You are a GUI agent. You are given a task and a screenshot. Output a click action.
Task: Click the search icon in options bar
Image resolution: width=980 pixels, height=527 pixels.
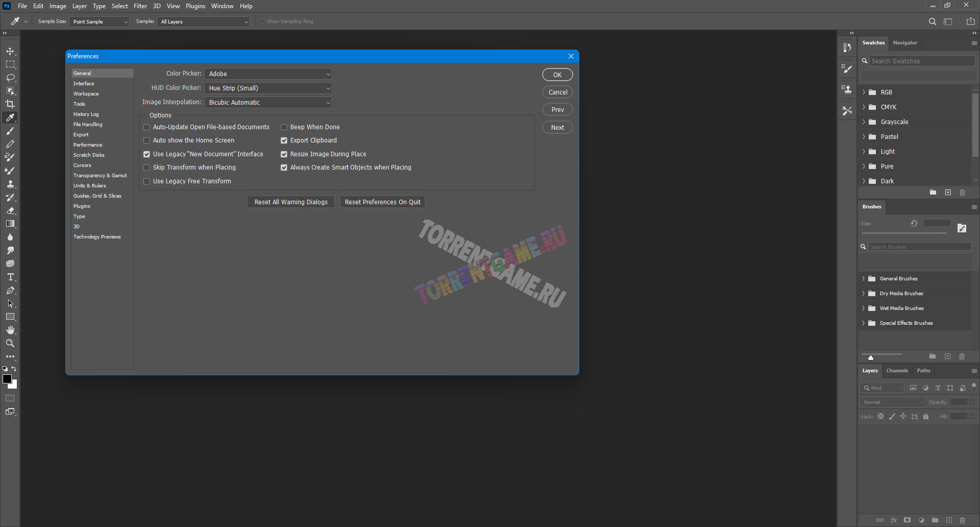[x=932, y=21]
